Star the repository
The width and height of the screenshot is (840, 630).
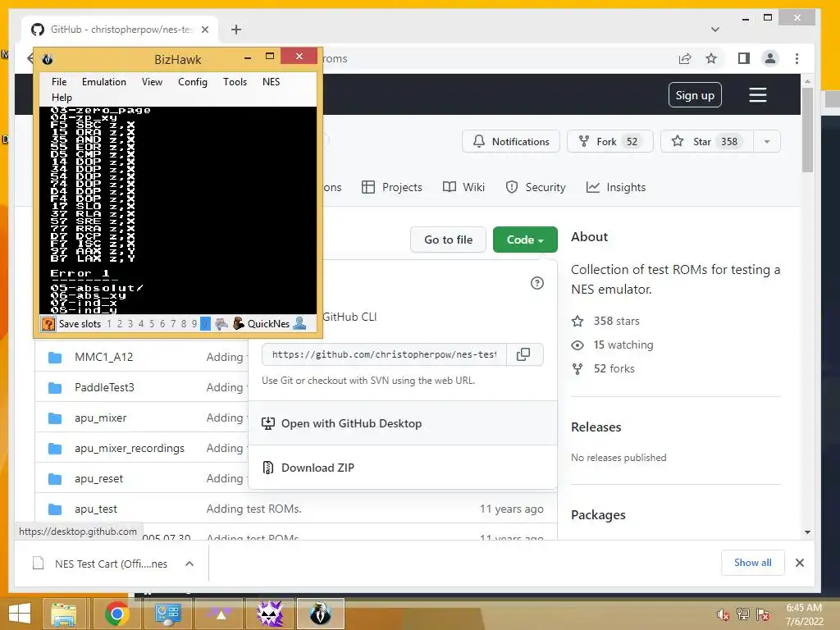(707, 141)
